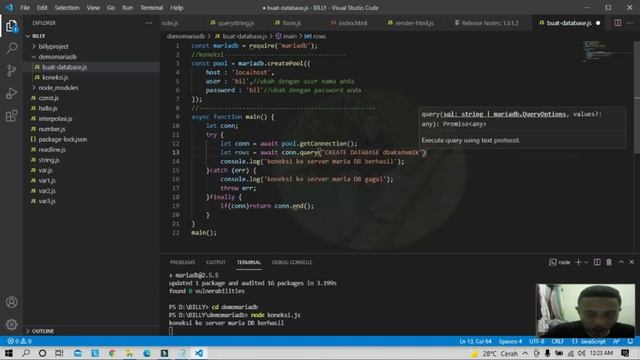Viewport: 640px width, 360px height.
Task: Open the Accounts menu icon
Action: point(11,302)
